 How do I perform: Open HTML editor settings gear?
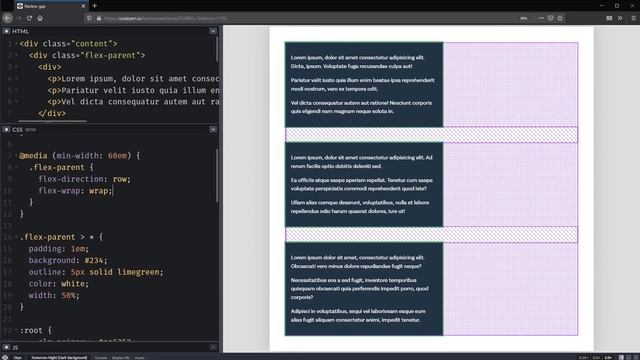[x=6, y=31]
